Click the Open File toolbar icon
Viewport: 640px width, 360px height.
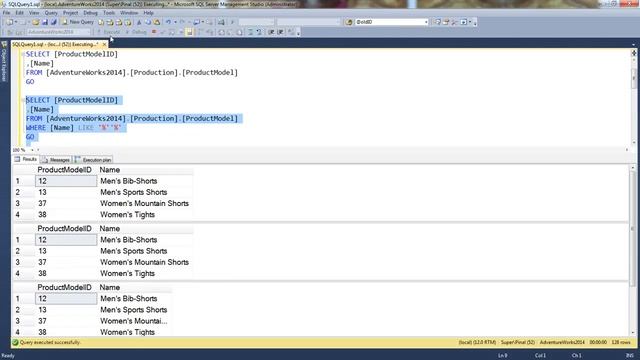coord(36,22)
